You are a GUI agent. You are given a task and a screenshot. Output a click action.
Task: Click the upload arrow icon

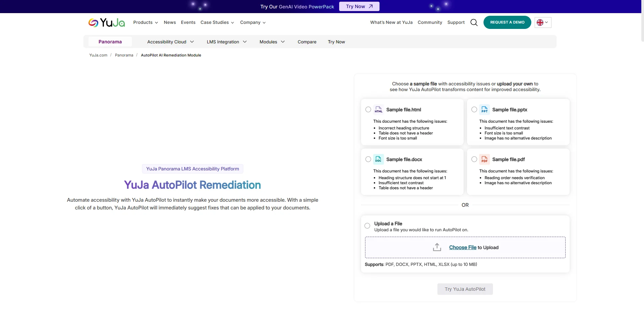(x=437, y=247)
